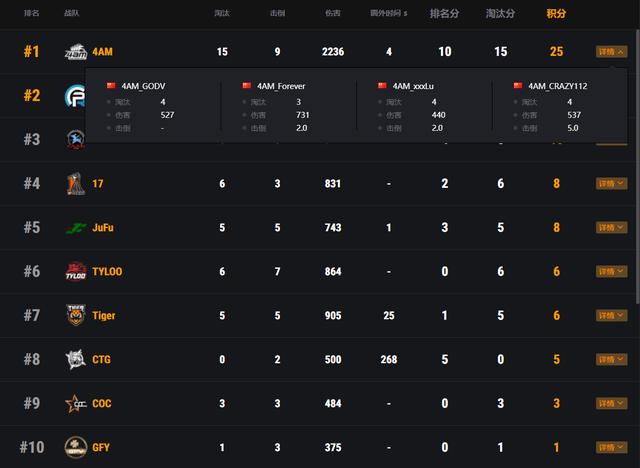Click the TYLOO team logo

pos(76,271)
